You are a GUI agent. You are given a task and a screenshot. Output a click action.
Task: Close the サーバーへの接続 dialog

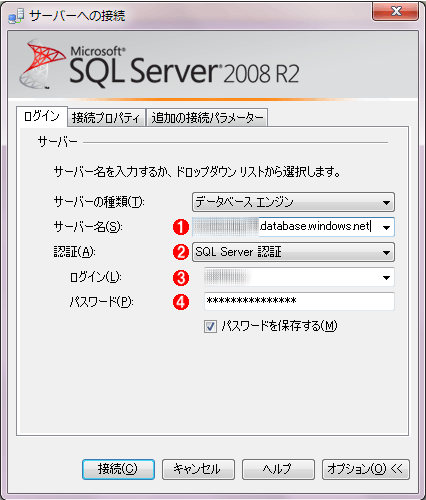(395, 12)
